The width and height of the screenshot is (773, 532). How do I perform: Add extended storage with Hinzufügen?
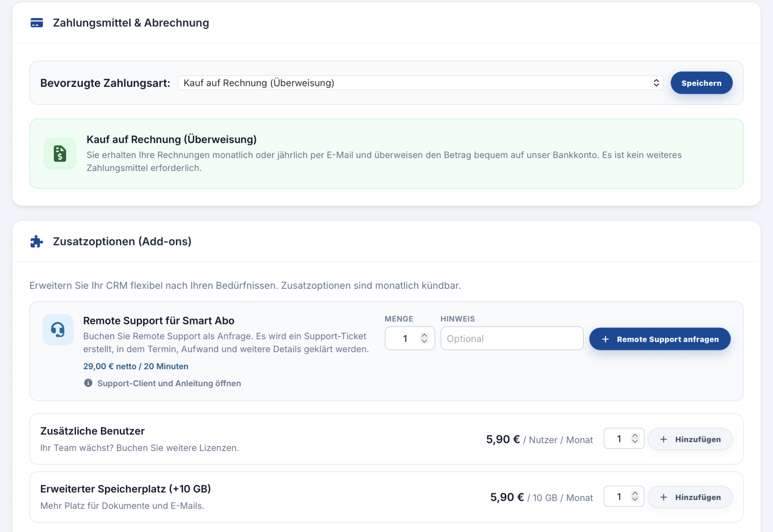point(690,497)
